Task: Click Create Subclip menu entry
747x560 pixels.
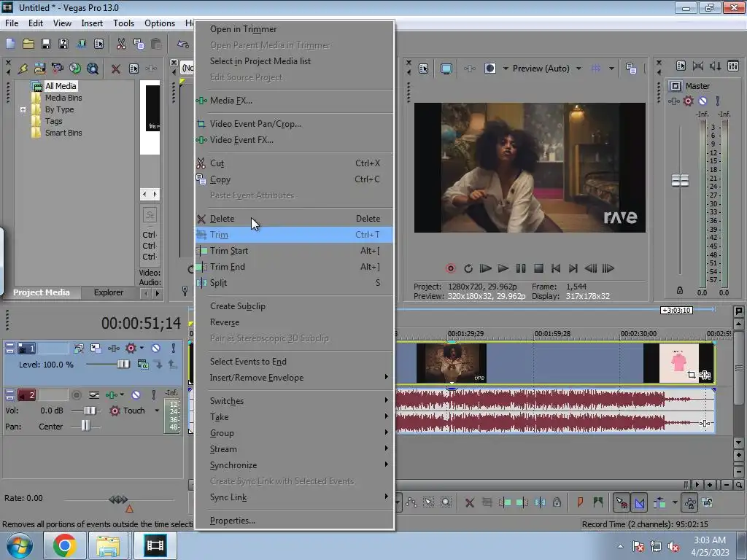Action: [294, 306]
